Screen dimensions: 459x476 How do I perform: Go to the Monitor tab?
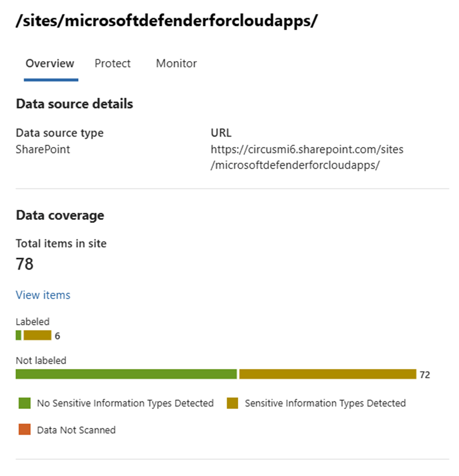click(x=176, y=64)
